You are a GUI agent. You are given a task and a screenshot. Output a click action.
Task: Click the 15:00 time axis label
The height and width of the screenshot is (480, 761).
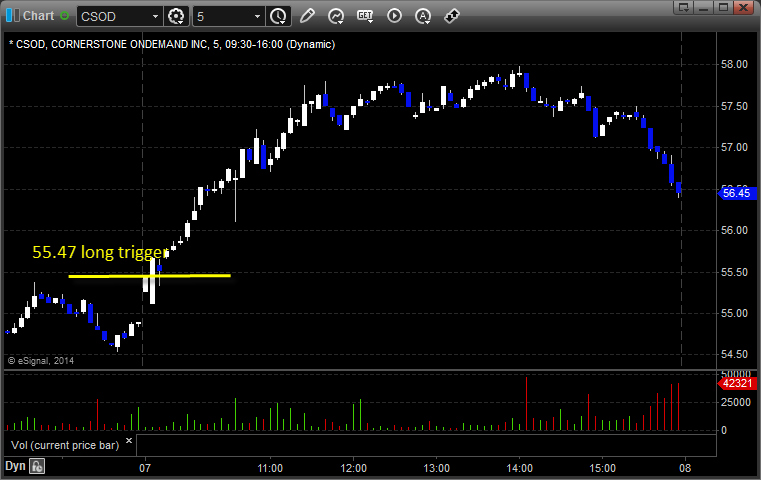[x=602, y=468]
